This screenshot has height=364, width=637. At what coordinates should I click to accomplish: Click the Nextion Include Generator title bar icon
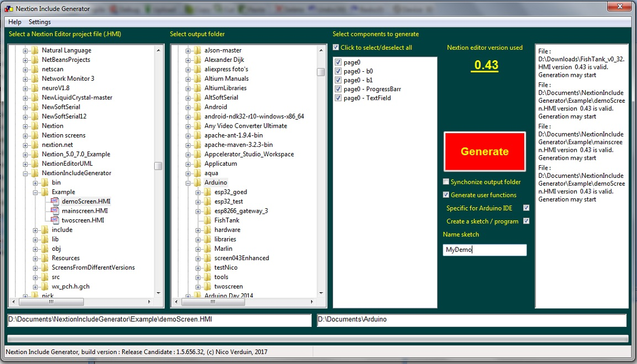tap(8, 8)
